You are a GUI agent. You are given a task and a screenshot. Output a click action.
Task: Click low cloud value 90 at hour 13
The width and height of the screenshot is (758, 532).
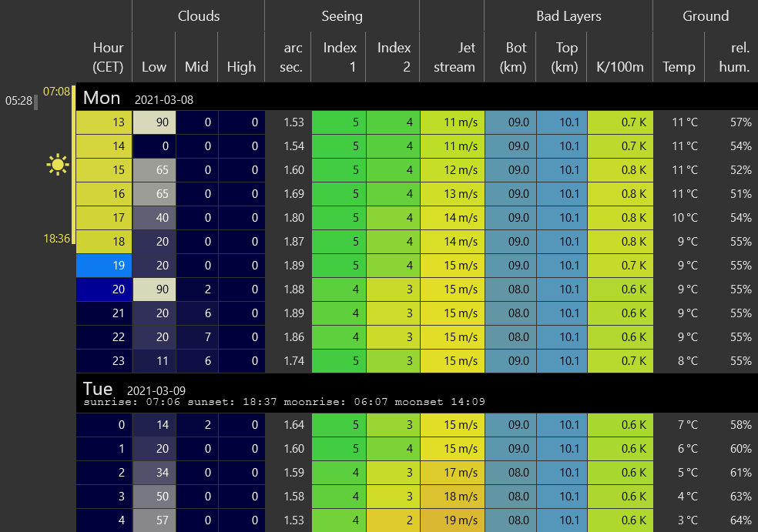click(x=154, y=122)
